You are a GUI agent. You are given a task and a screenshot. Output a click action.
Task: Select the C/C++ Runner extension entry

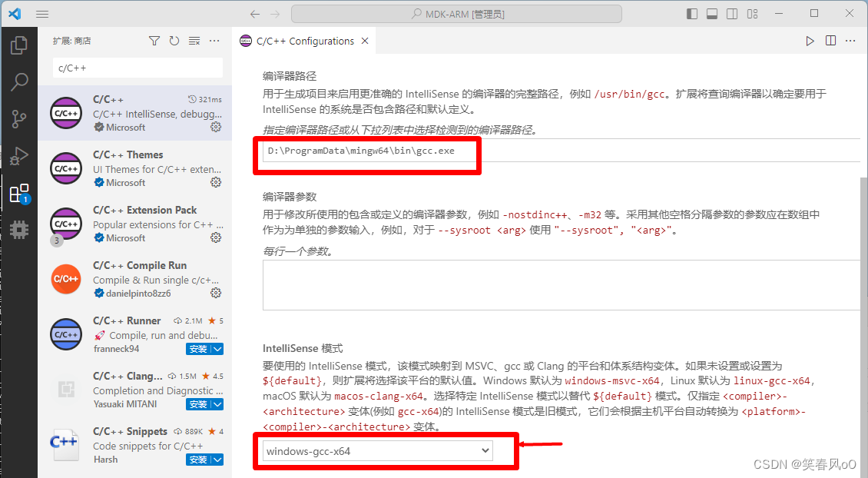tap(135, 334)
